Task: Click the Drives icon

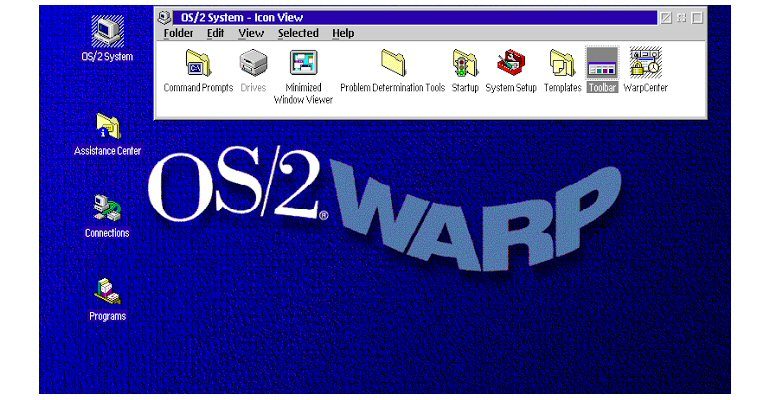Action: point(252,64)
